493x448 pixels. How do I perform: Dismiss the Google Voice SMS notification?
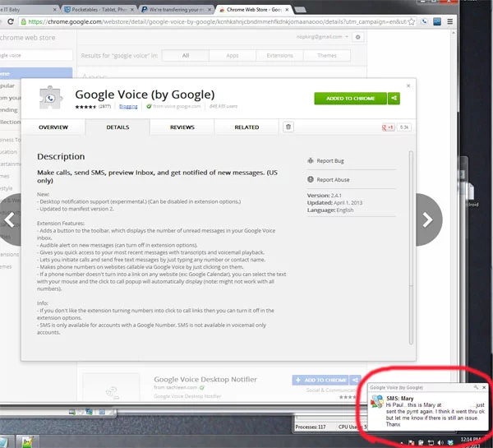[x=484, y=387]
